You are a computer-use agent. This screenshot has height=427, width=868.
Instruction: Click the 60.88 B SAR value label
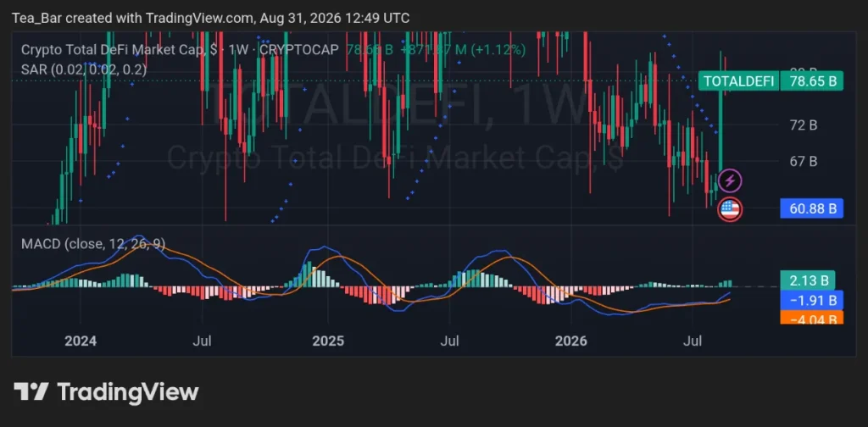811,208
